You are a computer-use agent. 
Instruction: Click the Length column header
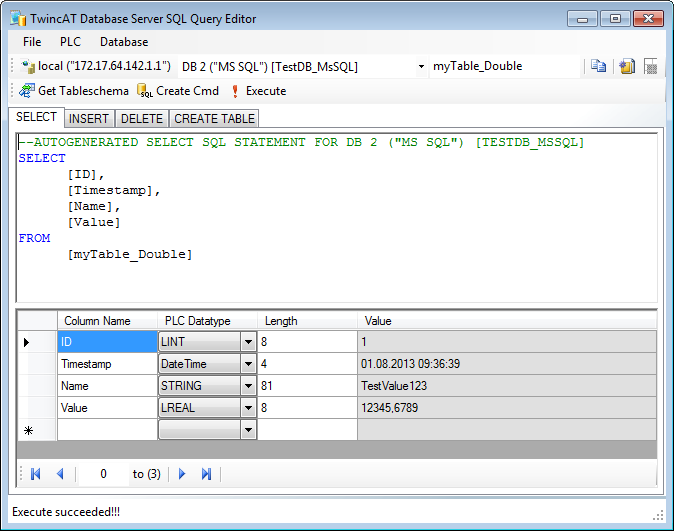pos(307,321)
